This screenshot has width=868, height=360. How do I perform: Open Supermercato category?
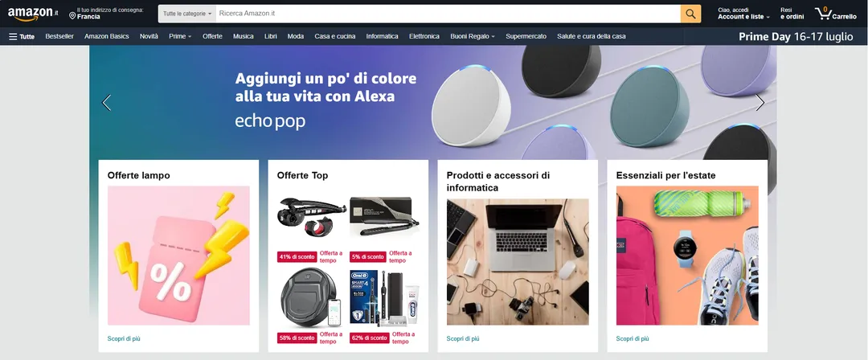point(526,36)
